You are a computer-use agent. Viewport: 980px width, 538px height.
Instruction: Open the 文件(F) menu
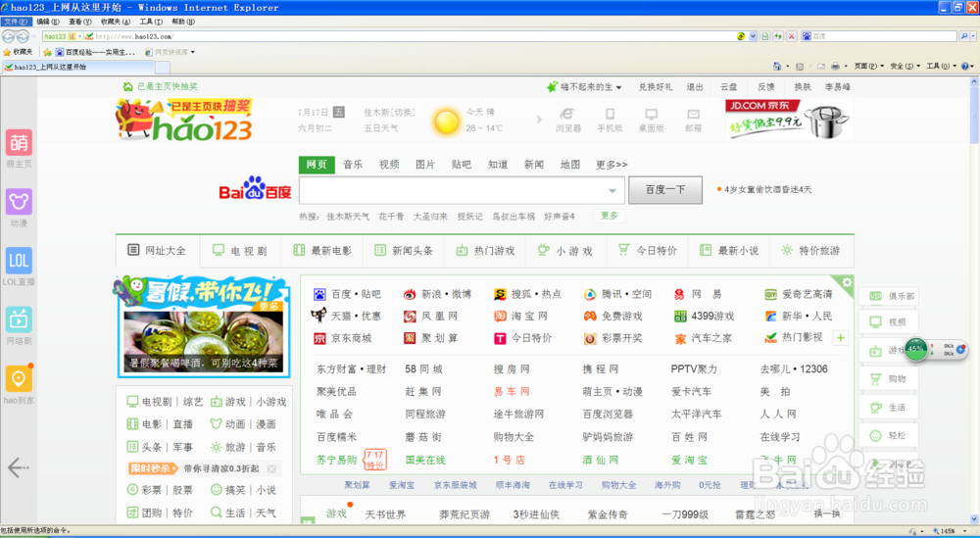point(16,22)
